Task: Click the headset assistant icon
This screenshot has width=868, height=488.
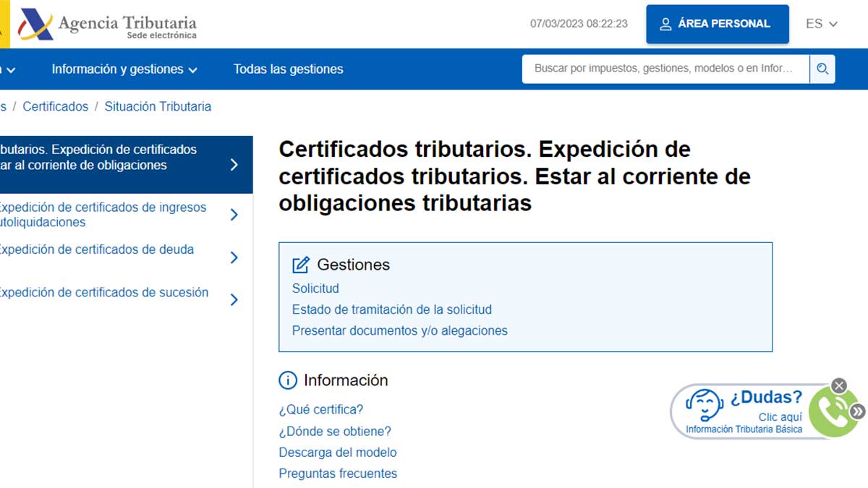Action: (705, 405)
